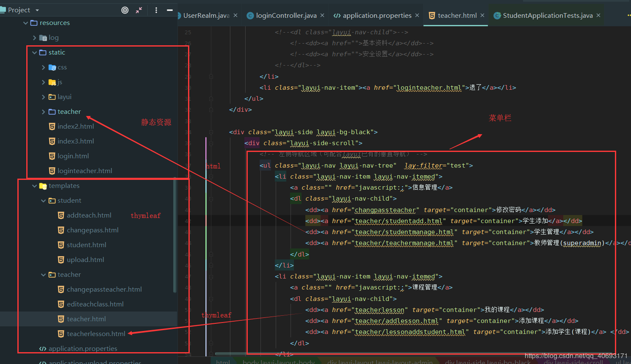631x364 pixels.
Task: Click the "changpassteacher" href value in the editor
Action: pos(385,210)
